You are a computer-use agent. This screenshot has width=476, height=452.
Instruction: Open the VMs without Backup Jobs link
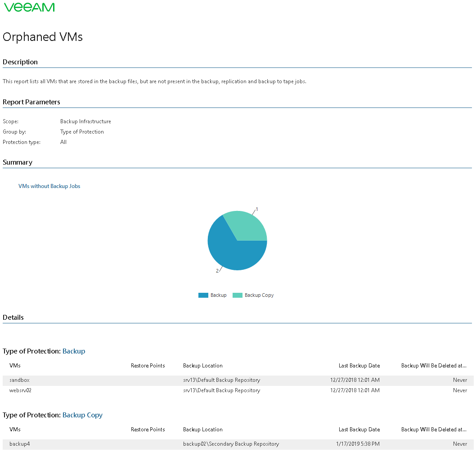coord(49,186)
